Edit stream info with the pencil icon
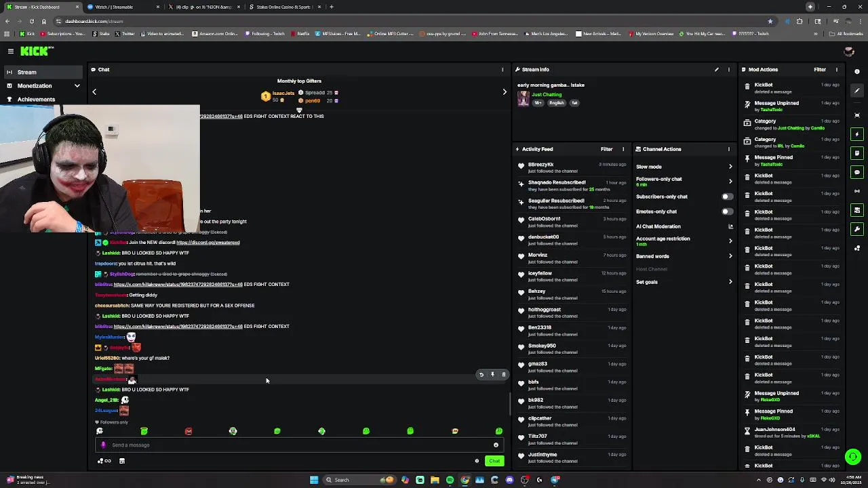868x488 pixels. [716, 69]
